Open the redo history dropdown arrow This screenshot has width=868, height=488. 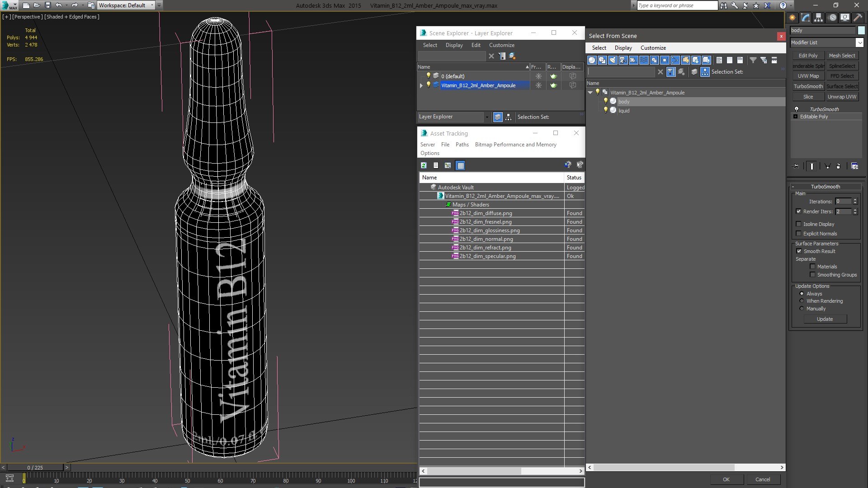[x=82, y=5]
